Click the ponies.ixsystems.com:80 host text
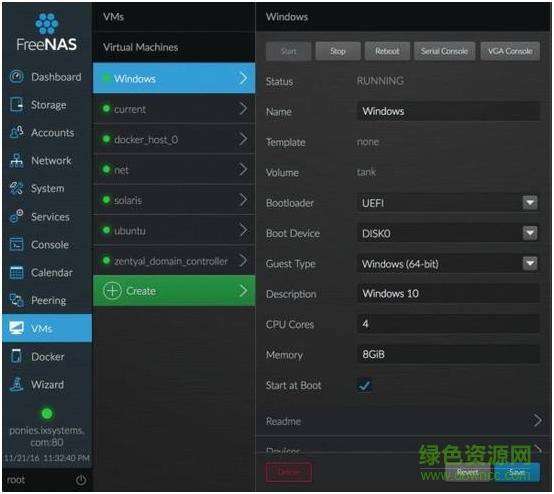The height and width of the screenshot is (494, 554). click(47, 436)
